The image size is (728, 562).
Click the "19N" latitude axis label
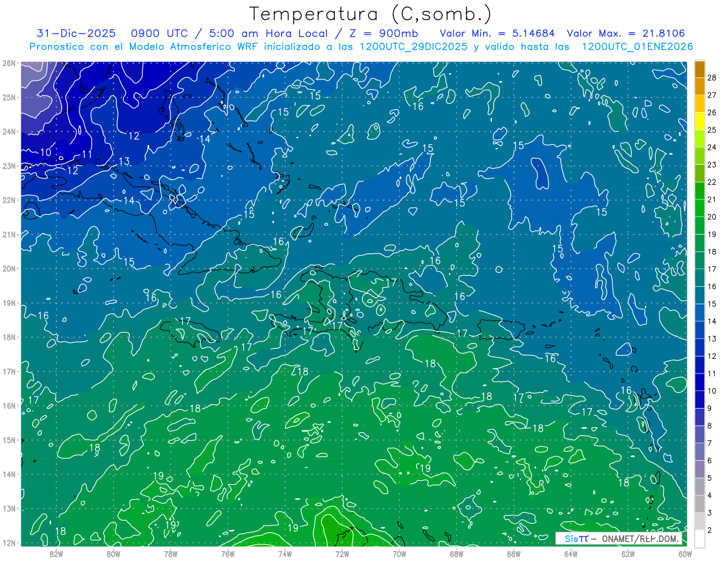coord(8,303)
